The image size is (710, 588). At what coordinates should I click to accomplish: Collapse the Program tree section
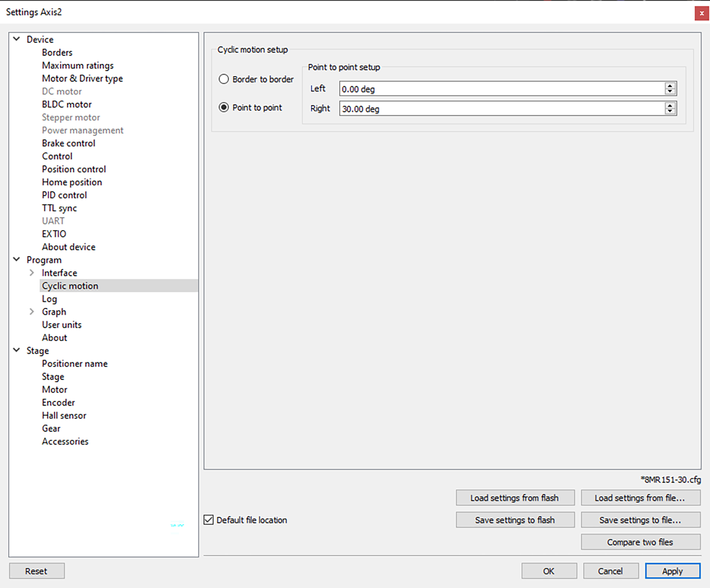(17, 260)
